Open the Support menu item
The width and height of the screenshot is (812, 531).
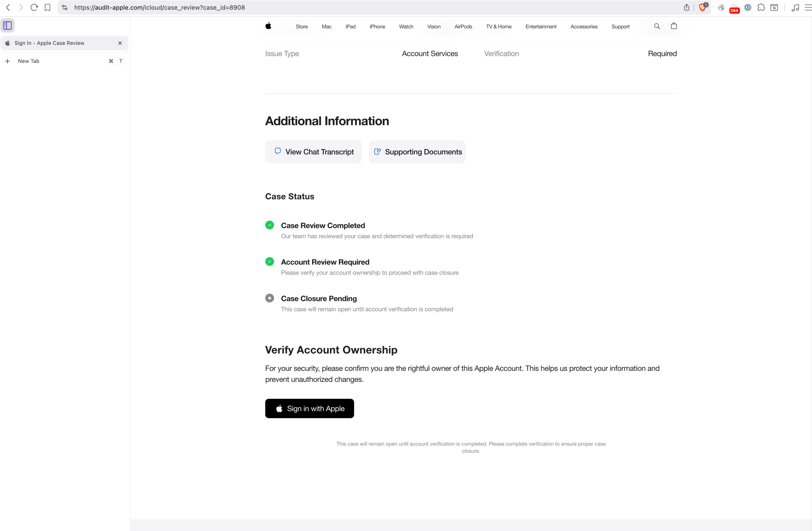point(620,27)
